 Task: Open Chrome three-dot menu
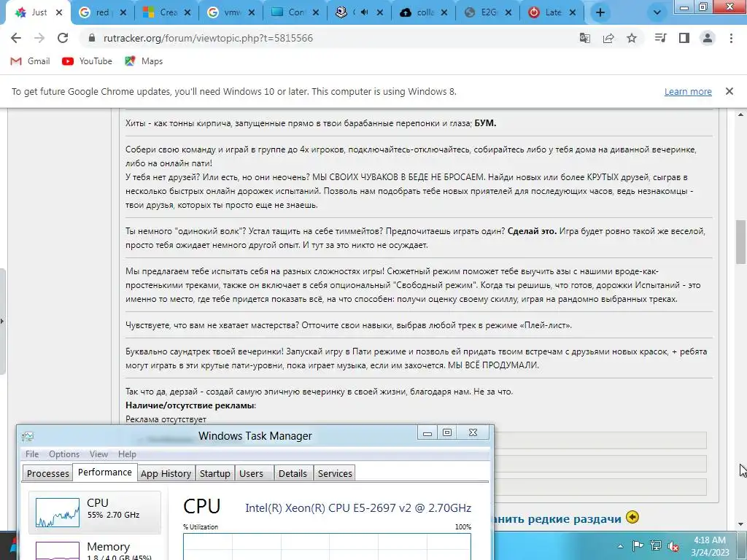731,38
